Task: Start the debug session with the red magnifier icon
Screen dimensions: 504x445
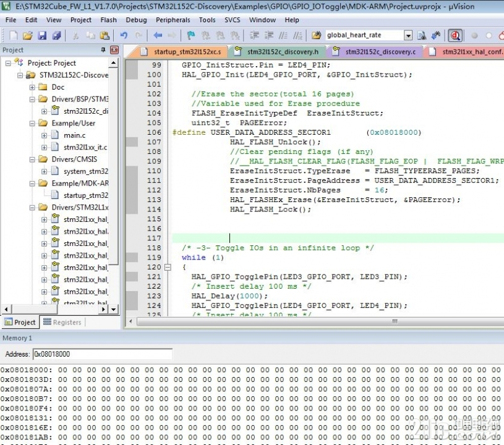Action: point(455,35)
